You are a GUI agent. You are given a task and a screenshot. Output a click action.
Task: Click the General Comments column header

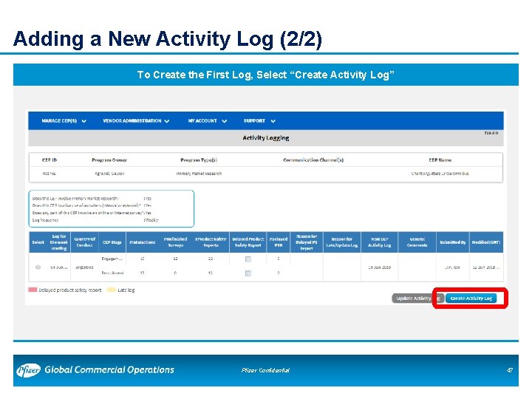click(x=417, y=242)
